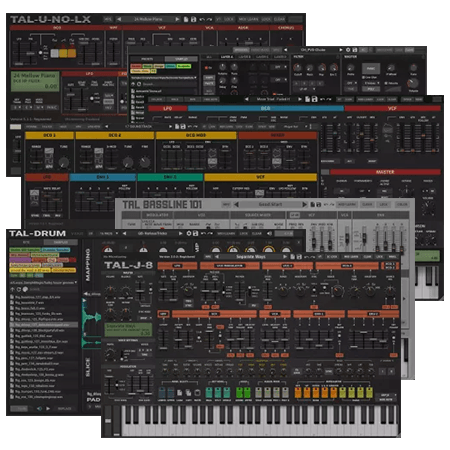Select LAYER A tab in TAL-Sampler
Viewport: 450px width, 450px height.
227,57
